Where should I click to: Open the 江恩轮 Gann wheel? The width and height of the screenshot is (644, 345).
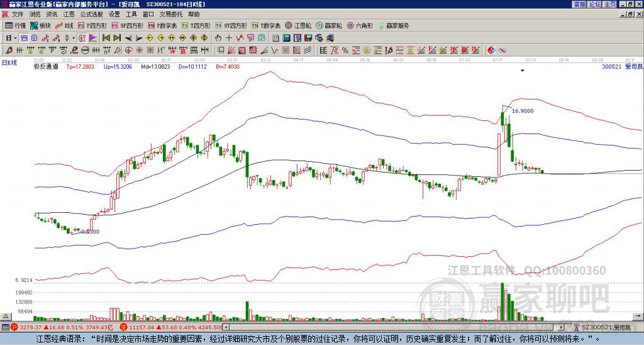[299, 25]
